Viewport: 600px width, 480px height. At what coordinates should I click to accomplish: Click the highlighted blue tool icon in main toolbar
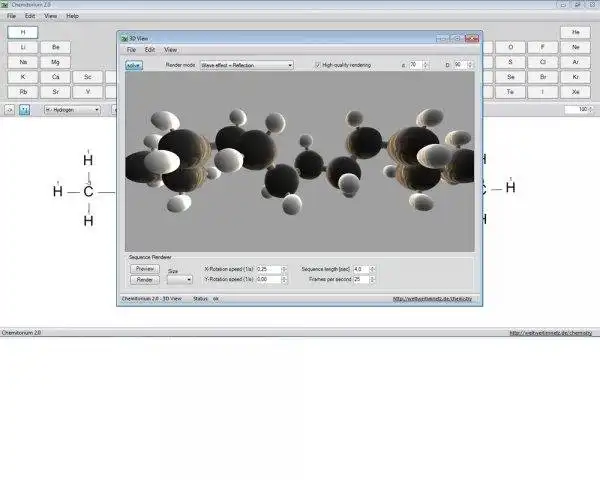coord(24,110)
